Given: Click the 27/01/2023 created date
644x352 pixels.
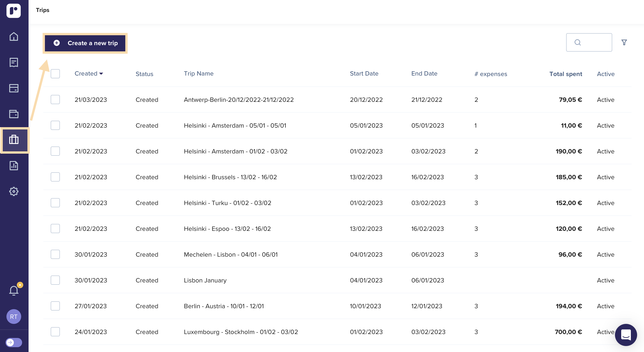Looking at the screenshot, I should point(91,306).
